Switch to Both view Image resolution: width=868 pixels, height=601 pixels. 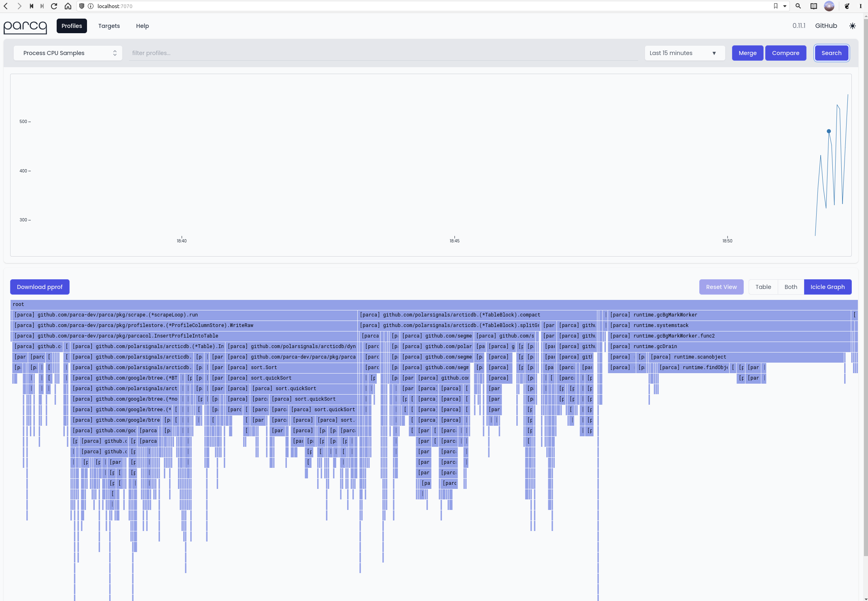(x=791, y=287)
